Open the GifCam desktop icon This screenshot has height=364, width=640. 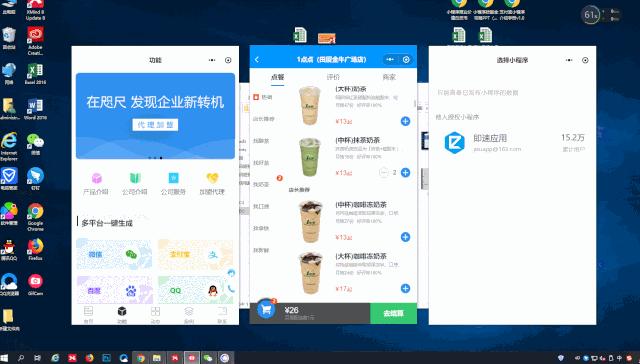pyautogui.click(x=36, y=284)
